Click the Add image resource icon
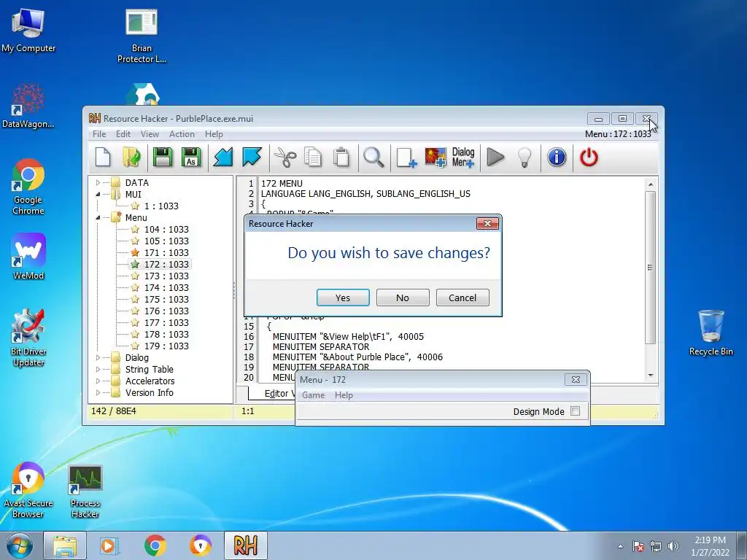The image size is (747, 560). click(436, 157)
